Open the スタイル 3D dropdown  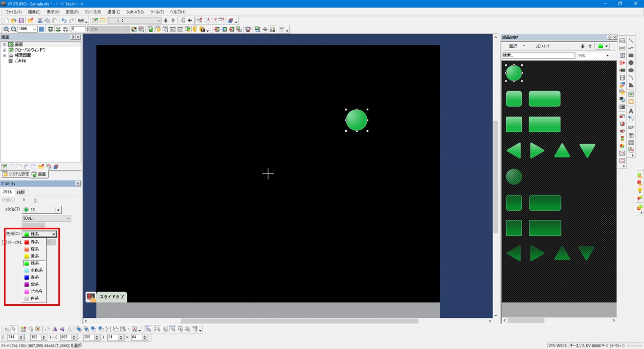click(x=58, y=210)
